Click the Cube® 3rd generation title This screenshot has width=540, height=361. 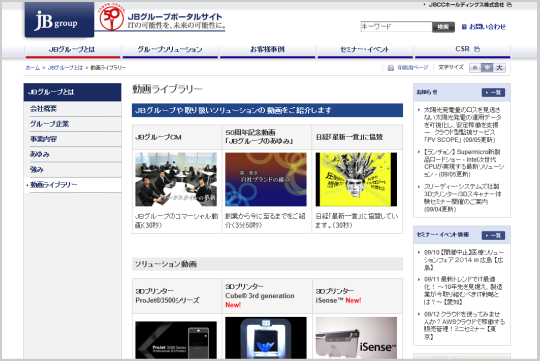point(260,296)
